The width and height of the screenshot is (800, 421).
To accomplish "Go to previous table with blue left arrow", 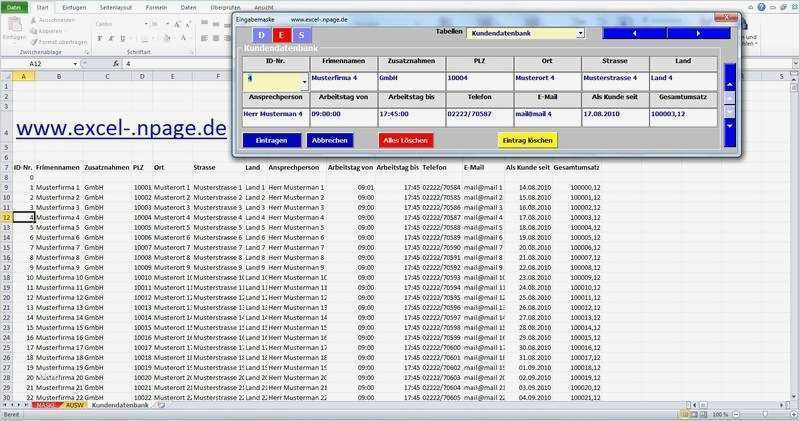I will [634, 33].
